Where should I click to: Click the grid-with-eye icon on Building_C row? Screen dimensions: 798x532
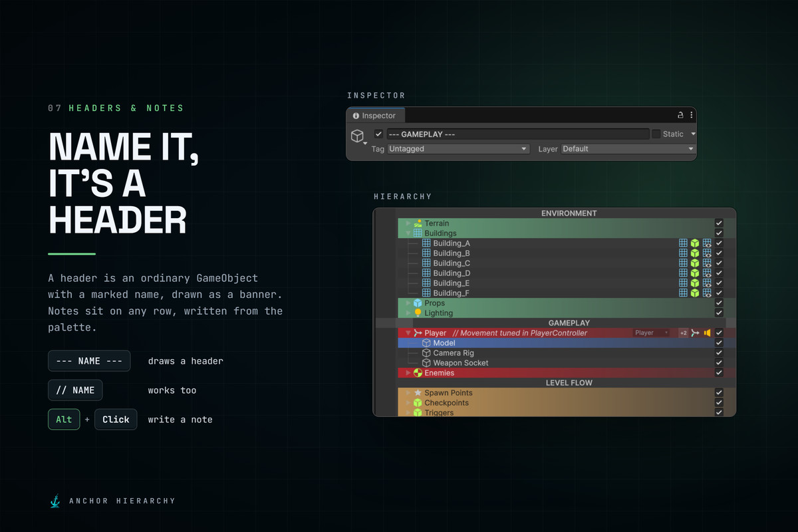coord(707,263)
